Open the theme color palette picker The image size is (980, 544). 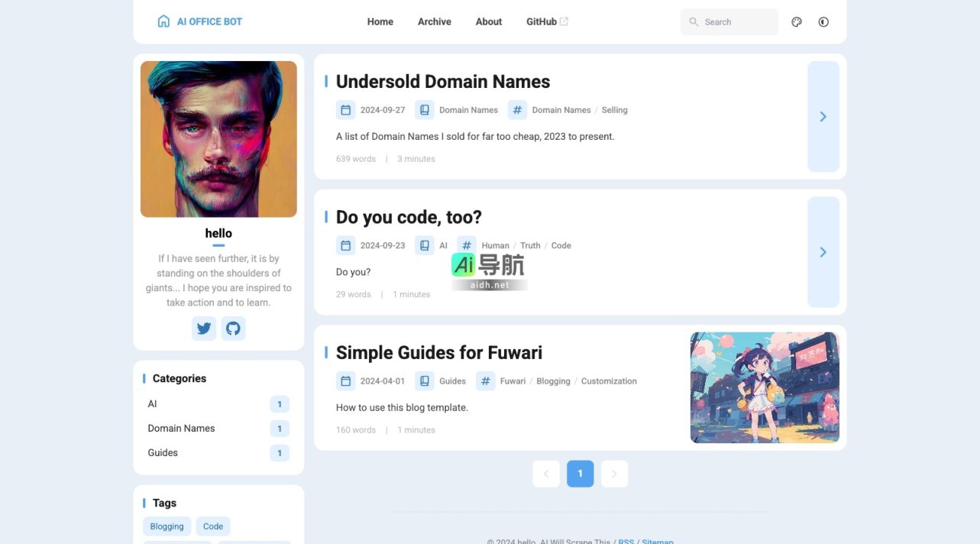tap(797, 21)
